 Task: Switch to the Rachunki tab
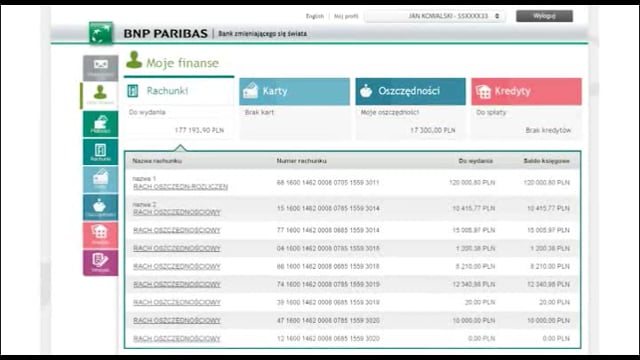[179, 91]
